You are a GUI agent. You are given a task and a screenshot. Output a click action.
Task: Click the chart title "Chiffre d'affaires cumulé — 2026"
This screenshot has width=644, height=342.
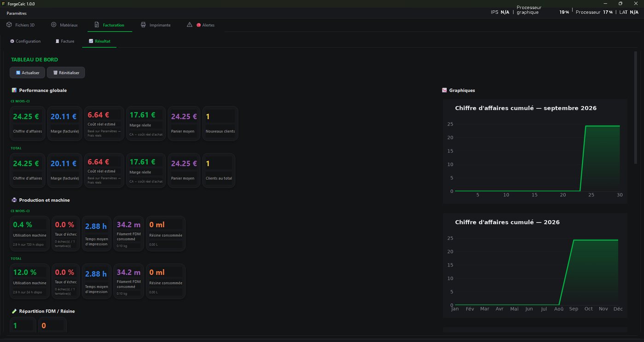click(507, 222)
